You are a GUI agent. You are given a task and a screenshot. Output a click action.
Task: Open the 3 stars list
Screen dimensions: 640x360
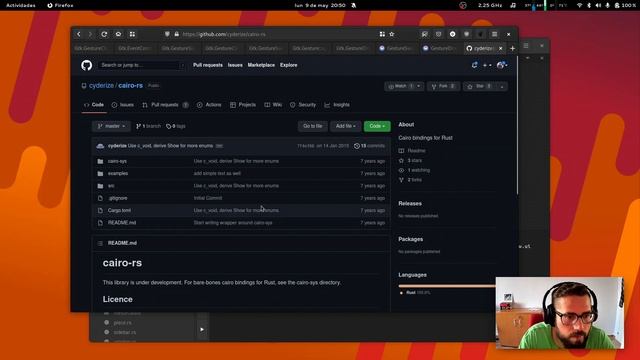click(x=411, y=160)
